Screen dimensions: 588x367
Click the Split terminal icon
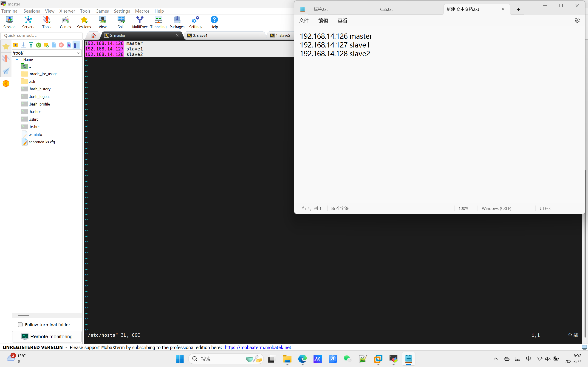pyautogui.click(x=121, y=22)
